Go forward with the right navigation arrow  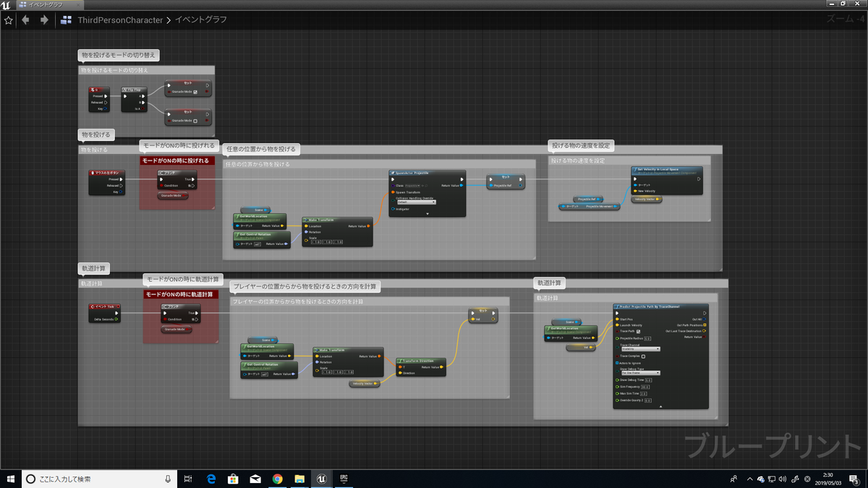44,20
